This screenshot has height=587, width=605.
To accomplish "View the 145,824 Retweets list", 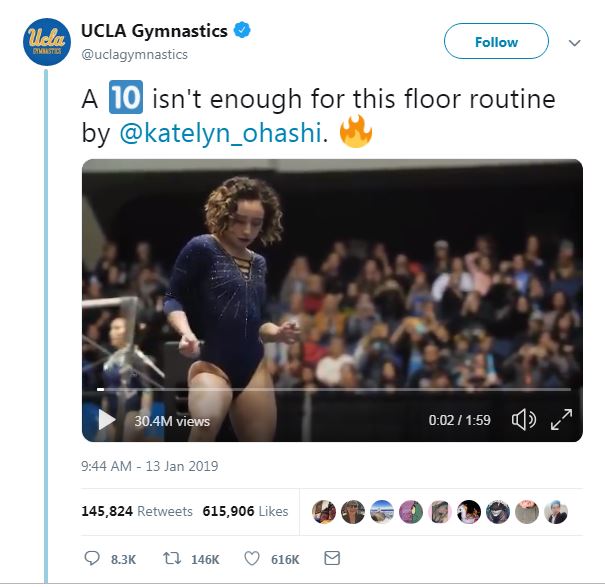I will (x=137, y=511).
